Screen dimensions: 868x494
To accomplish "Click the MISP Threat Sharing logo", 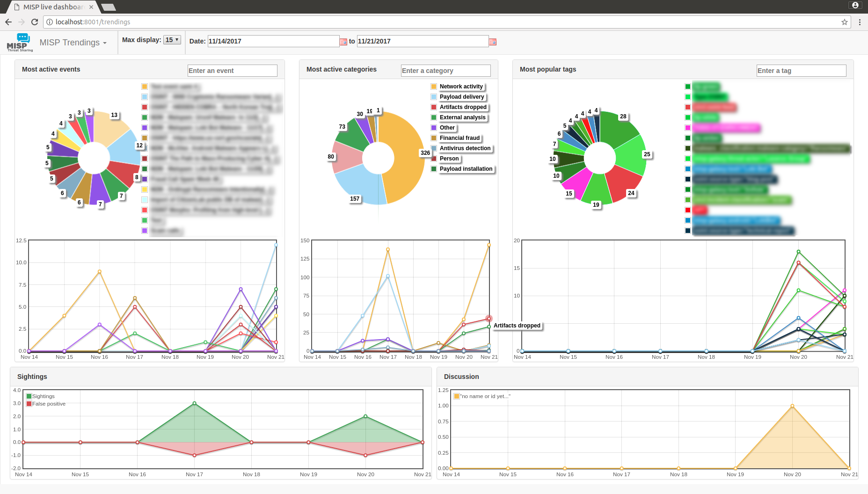I will [20, 42].
